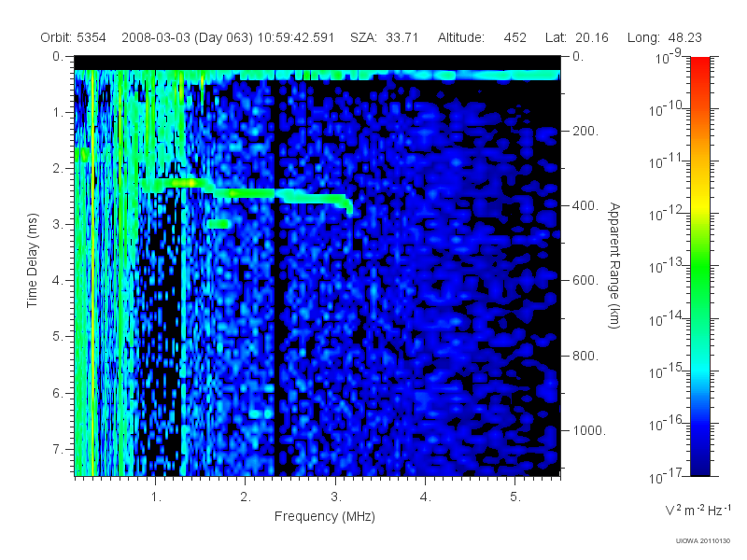Click the SZA: 33.71 value
The height and width of the screenshot is (560, 747).
point(384,37)
